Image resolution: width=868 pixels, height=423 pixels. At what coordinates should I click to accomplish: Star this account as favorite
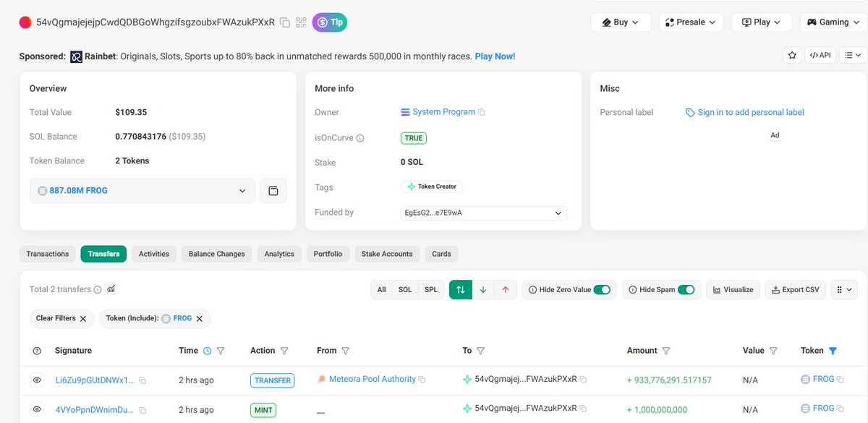[x=792, y=55]
